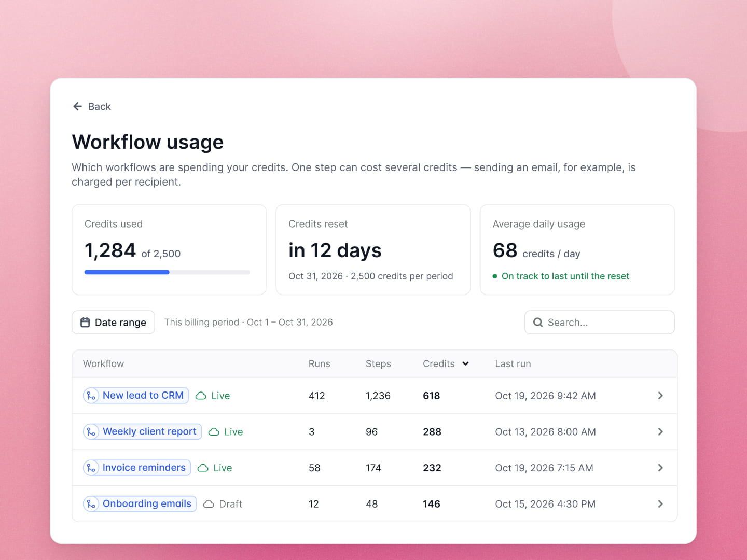Expand Invoice reminders row chevron
Screen dimensions: 747x560
point(660,468)
